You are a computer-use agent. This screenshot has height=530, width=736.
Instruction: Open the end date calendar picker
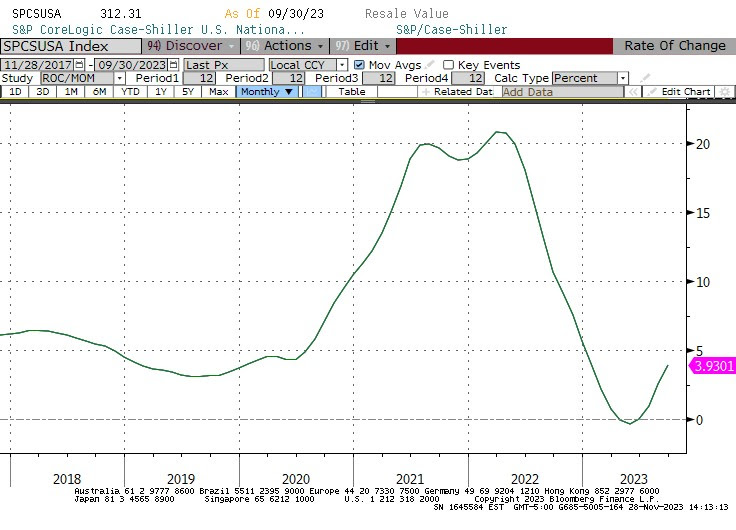click(174, 65)
